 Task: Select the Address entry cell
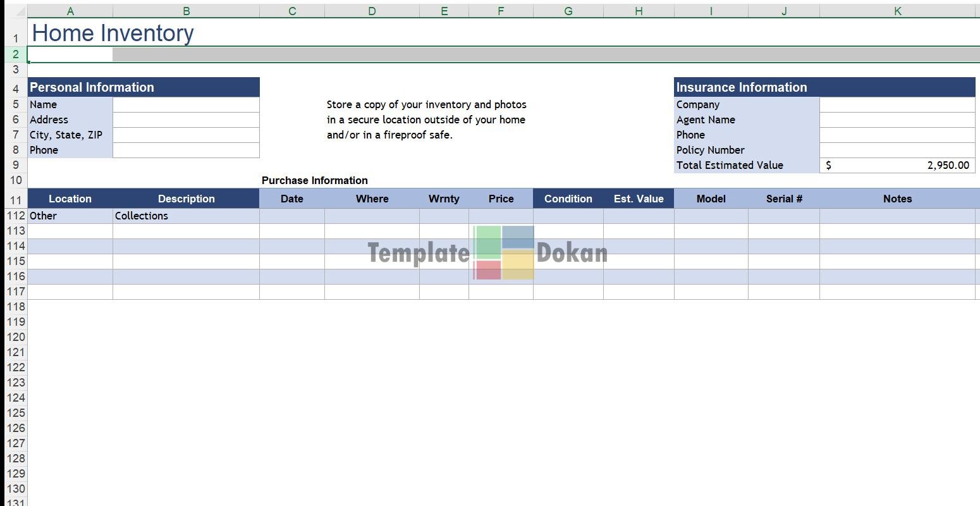click(186, 120)
